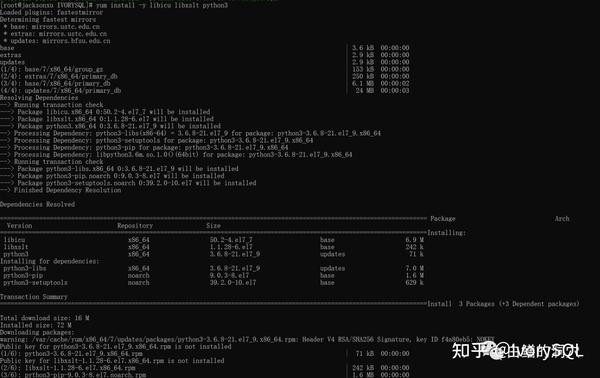The image size is (600, 378).
Task: Click the '250 kB' size value
Action: pos(363,77)
